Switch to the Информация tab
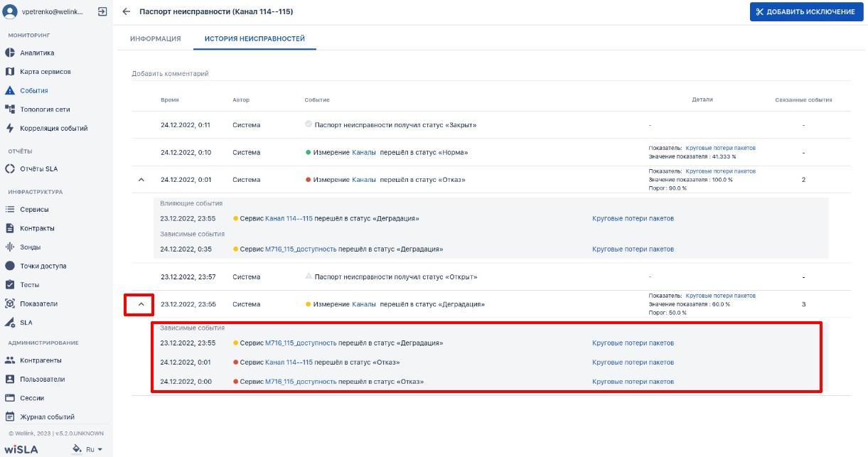868x457 pixels. 155,38
